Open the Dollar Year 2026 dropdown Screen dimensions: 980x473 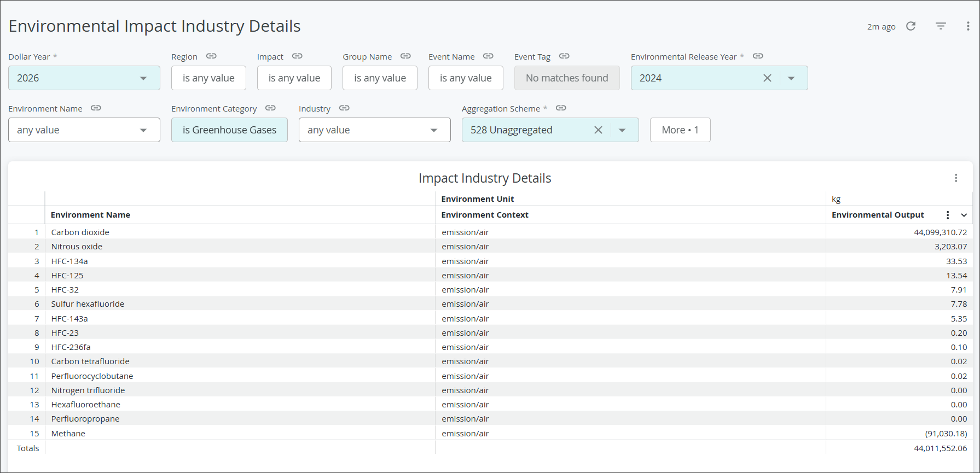[84, 78]
